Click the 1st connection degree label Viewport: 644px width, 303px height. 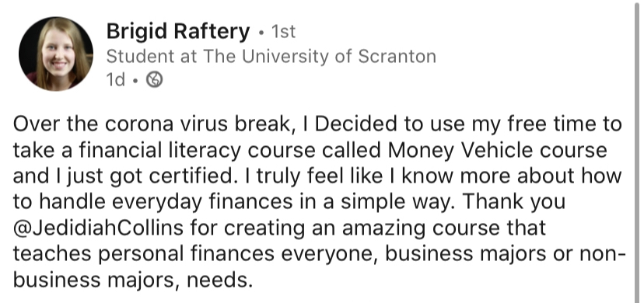click(x=283, y=32)
